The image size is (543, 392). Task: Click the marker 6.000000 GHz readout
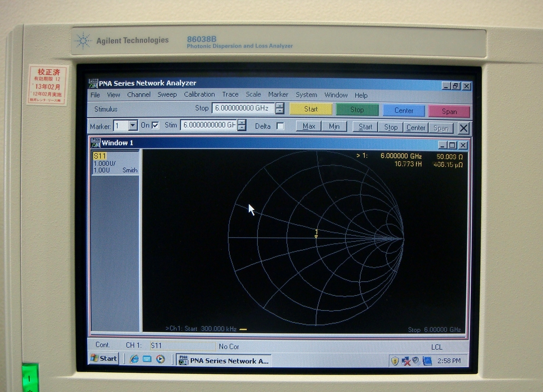click(401, 156)
